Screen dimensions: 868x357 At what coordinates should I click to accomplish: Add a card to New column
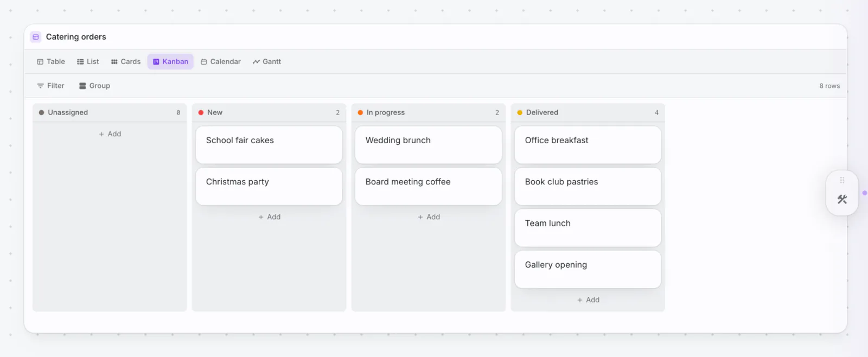(x=269, y=217)
